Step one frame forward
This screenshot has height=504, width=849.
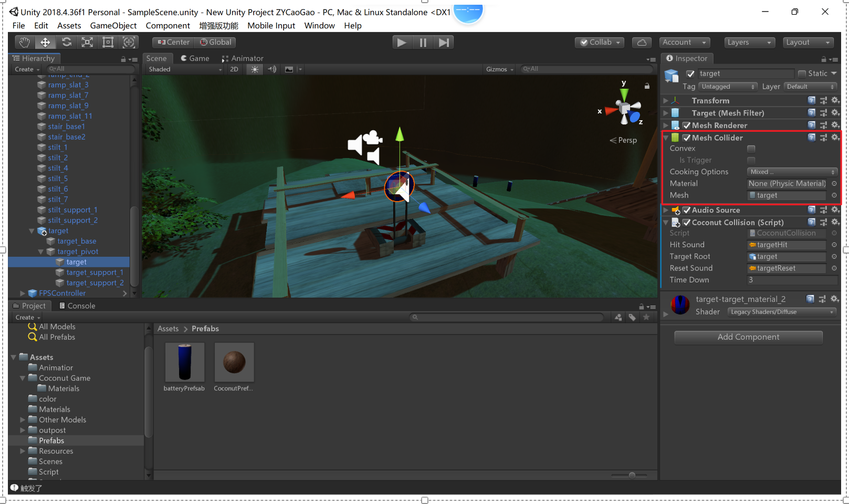444,43
